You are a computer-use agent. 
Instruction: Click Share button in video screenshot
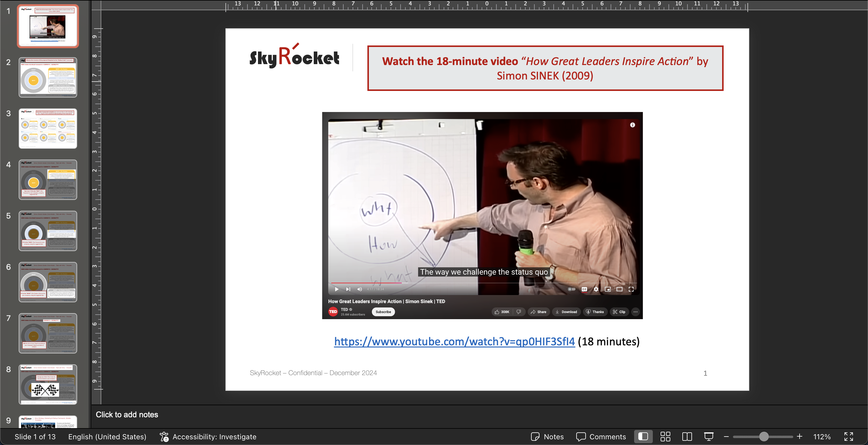click(539, 312)
